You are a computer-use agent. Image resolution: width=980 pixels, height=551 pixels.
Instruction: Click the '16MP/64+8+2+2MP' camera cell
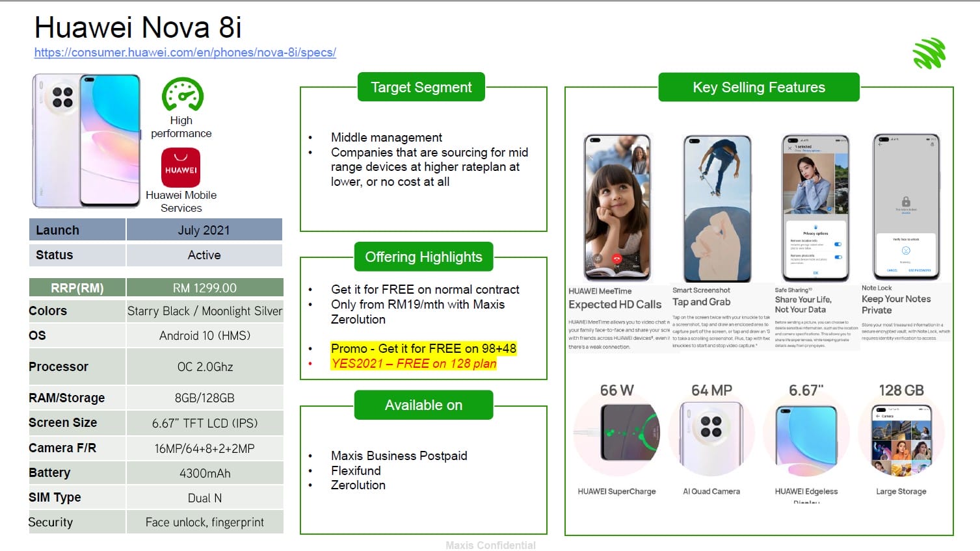coord(205,448)
